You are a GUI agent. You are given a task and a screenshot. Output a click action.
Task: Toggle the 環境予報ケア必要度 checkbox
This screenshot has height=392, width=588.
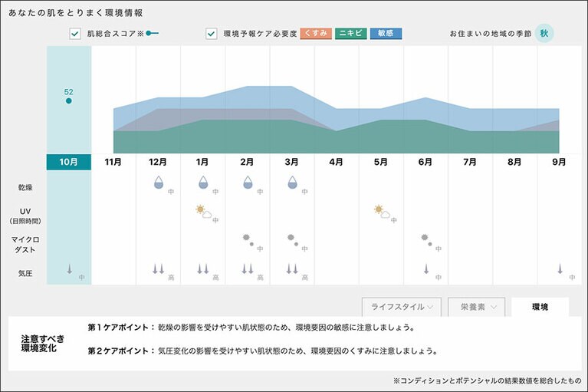(212, 34)
